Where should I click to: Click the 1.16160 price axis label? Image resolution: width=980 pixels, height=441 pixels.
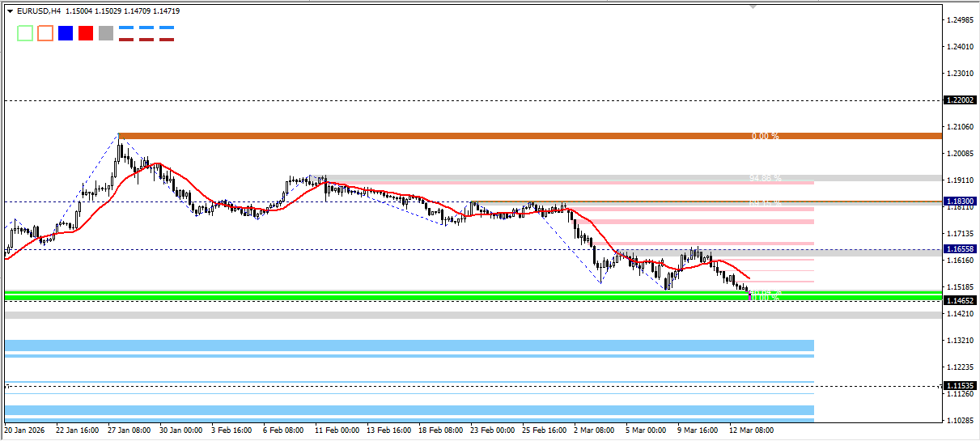[x=960, y=261]
